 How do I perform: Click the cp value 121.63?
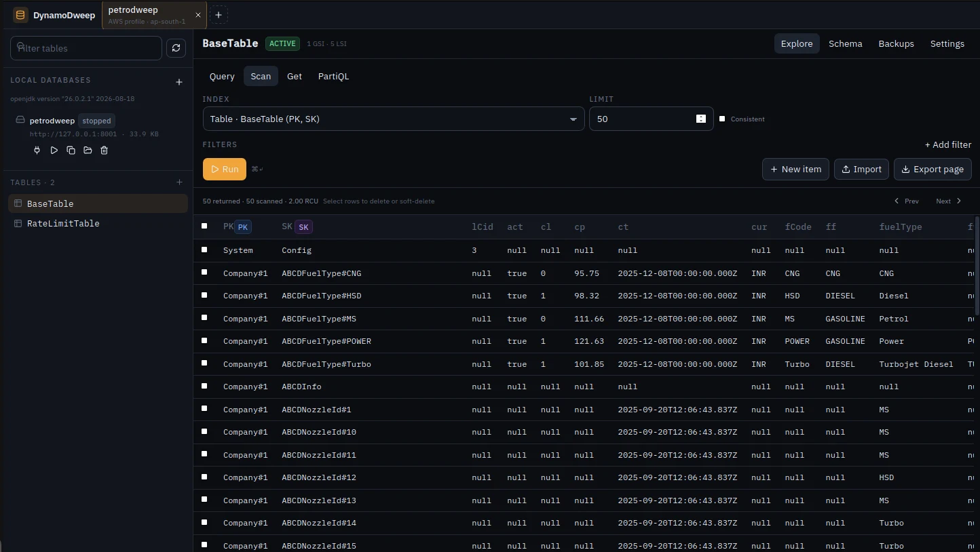[x=588, y=341]
